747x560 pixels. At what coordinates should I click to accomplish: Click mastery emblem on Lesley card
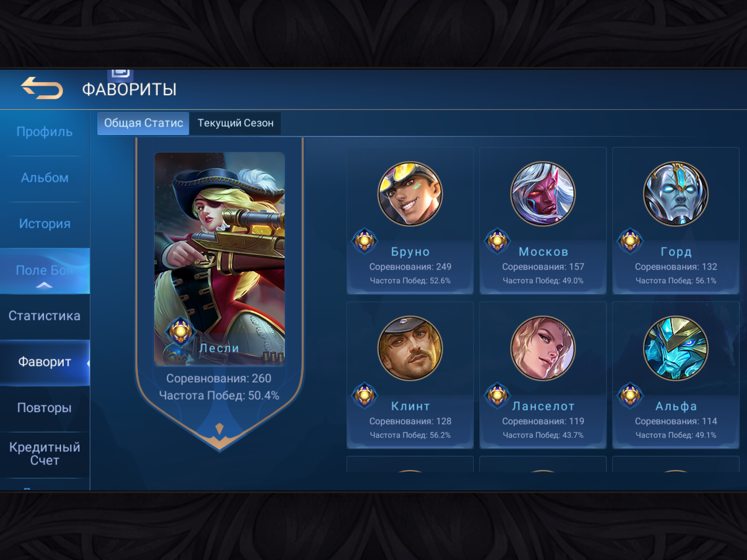[x=181, y=331]
